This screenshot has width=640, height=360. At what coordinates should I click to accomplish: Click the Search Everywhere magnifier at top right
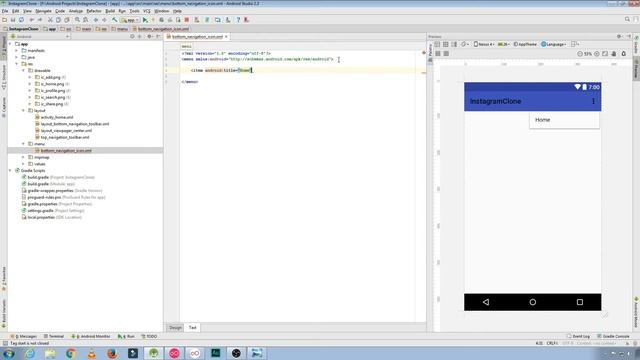627,20
